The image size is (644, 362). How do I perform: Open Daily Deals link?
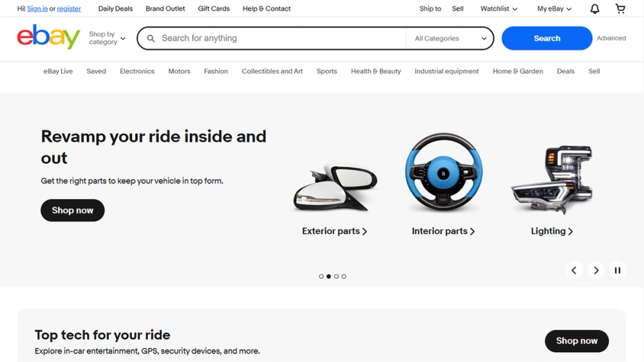point(115,8)
